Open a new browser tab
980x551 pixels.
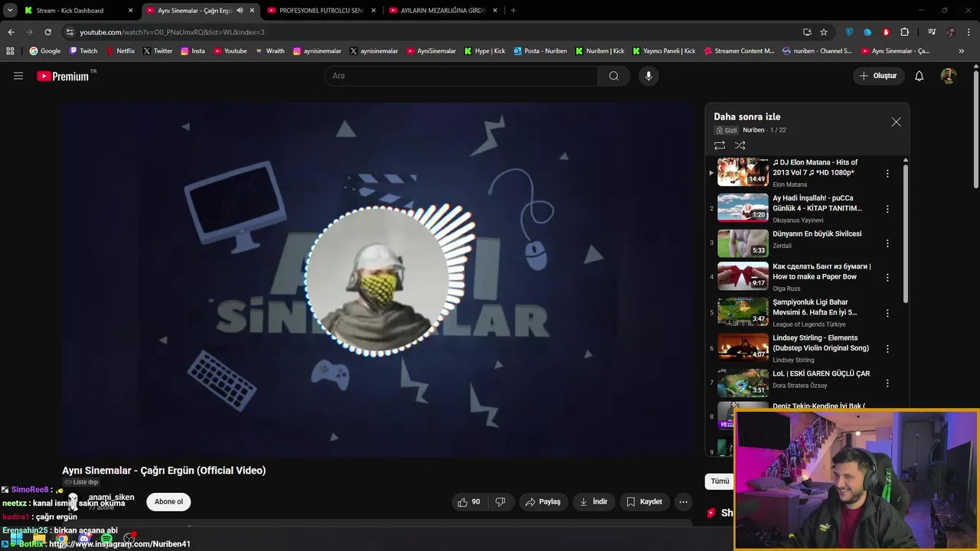tap(513, 11)
